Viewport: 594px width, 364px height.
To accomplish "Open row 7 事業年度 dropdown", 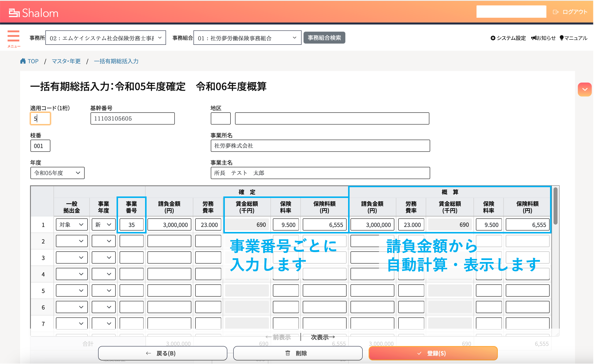I will (x=103, y=323).
